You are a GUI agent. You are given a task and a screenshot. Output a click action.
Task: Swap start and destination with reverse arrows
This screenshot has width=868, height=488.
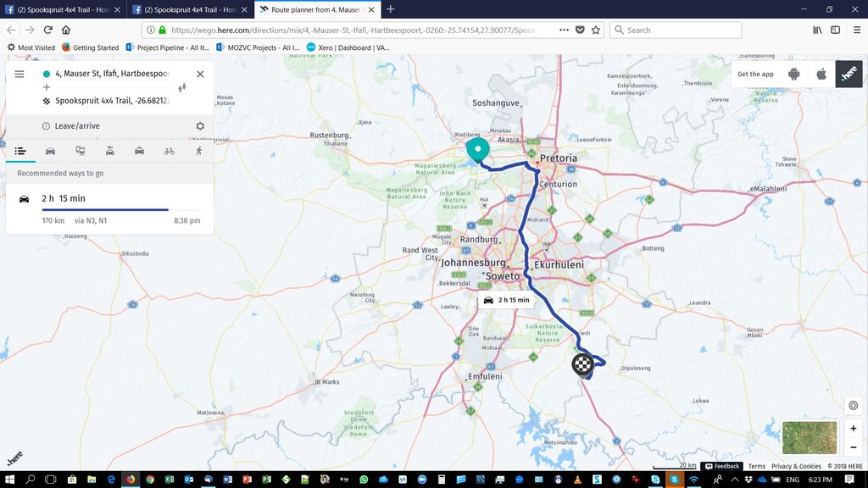182,87
